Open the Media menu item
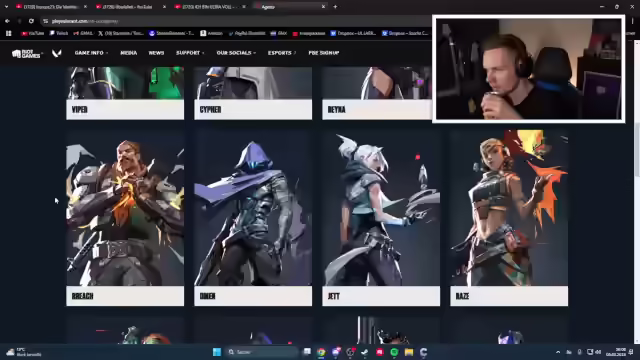The width and height of the screenshot is (640, 360). [x=129, y=53]
